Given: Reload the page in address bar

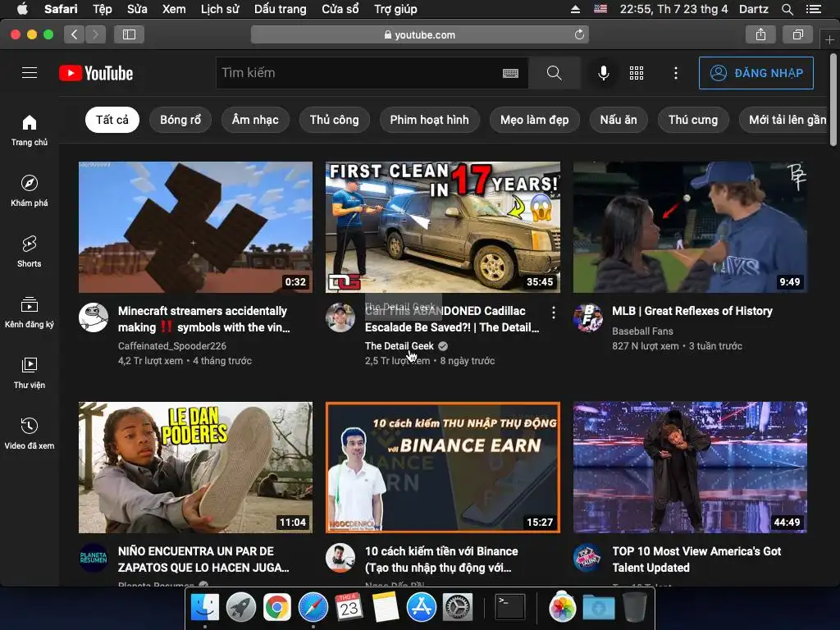Looking at the screenshot, I should 579,34.
